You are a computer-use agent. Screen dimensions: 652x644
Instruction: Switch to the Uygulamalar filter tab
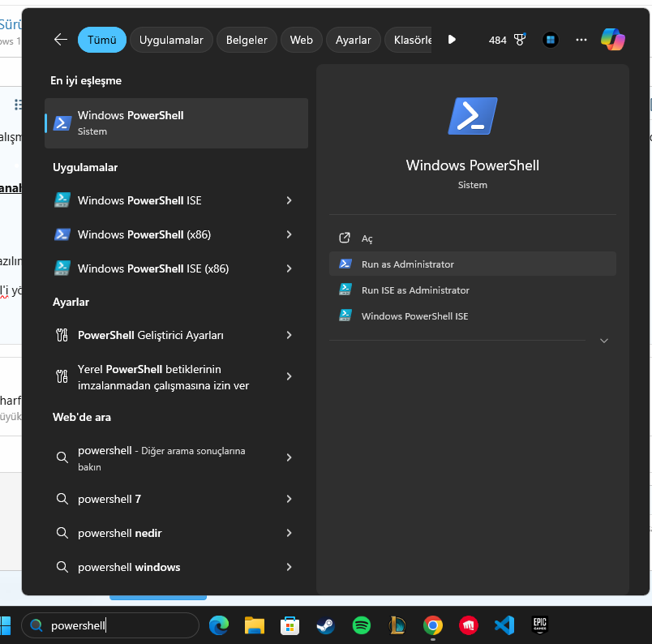(x=171, y=40)
